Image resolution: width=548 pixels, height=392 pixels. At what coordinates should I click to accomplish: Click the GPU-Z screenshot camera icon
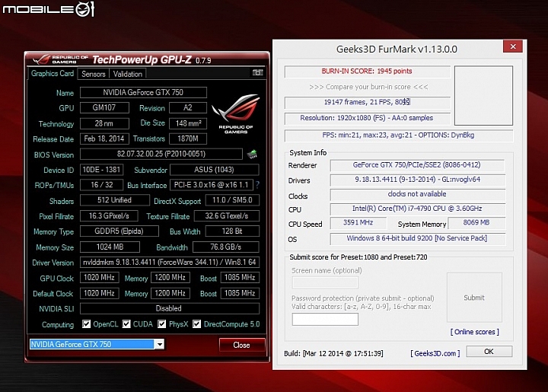pos(257,72)
